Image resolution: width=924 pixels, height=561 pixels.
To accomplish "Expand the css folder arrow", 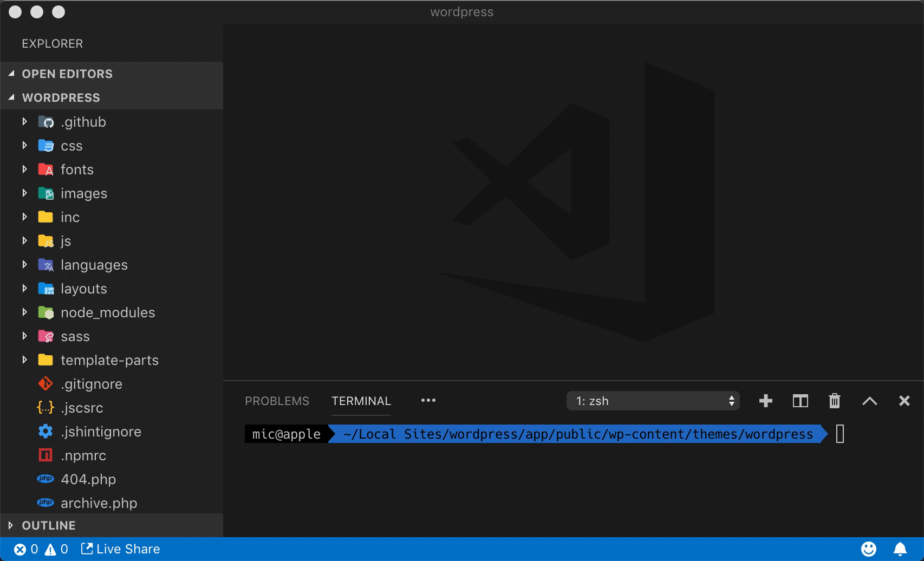I will click(x=25, y=146).
